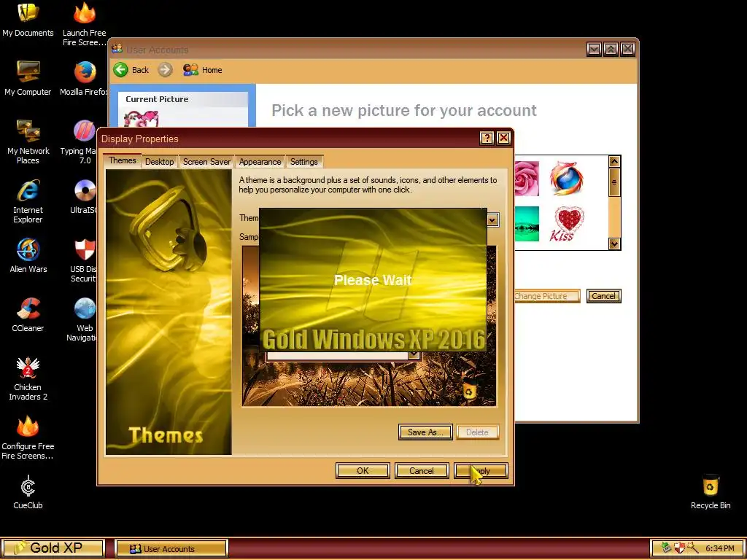Launch UltraISO desktop icon
Viewport: 747px width, 560px height.
pos(84,196)
